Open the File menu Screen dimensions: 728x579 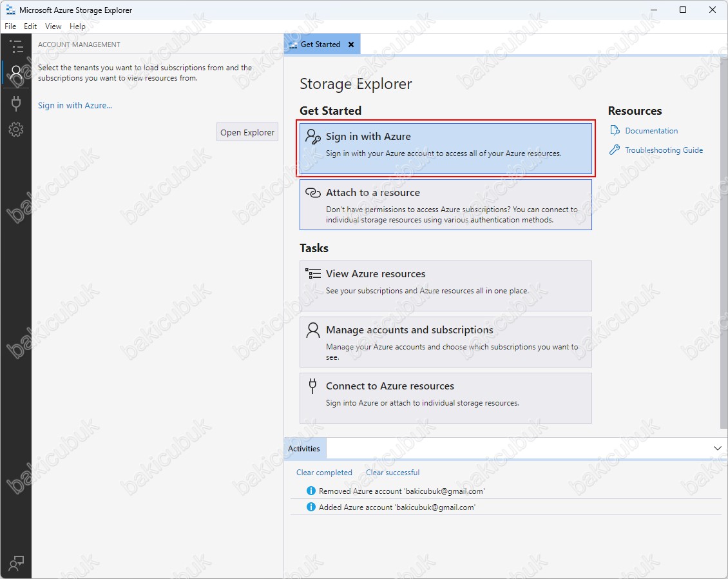pyautogui.click(x=10, y=26)
